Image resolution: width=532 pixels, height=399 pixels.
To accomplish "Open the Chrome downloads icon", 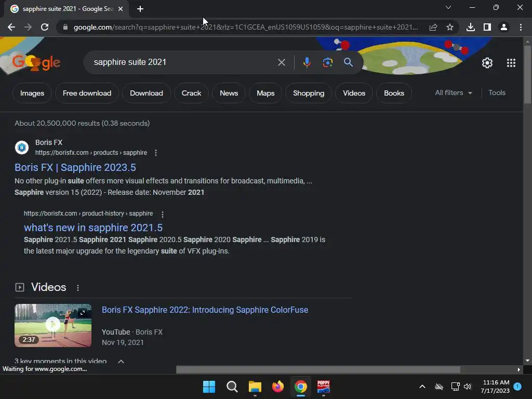I will point(471,27).
